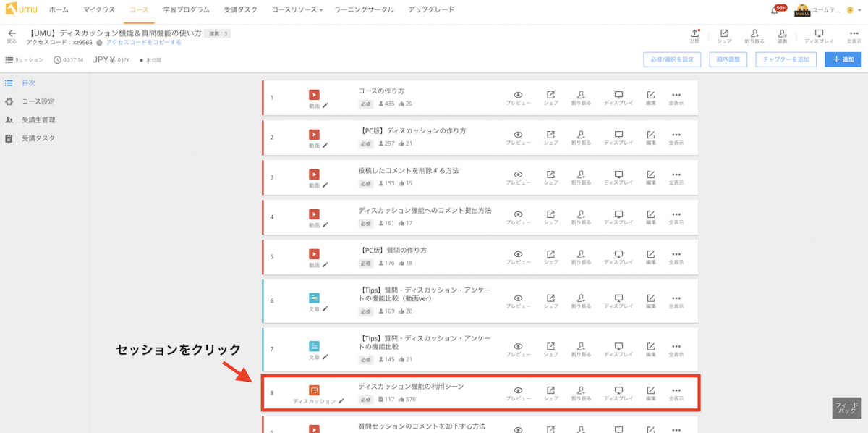
Task: Click アクセスコードをコピーする link
Action: tap(144, 43)
